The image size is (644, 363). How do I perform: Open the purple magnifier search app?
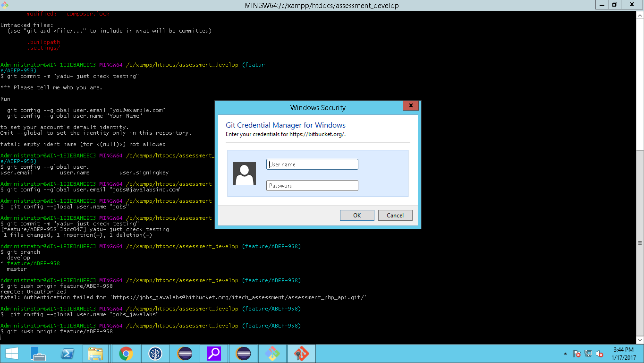pos(214,354)
